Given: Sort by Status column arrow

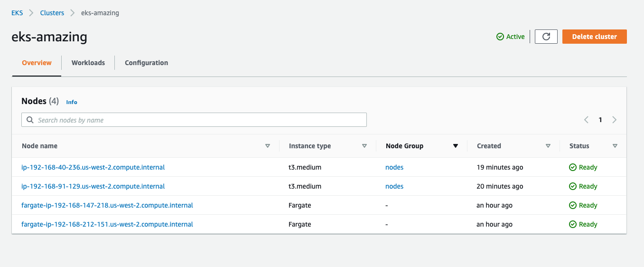Looking at the screenshot, I should (615, 146).
